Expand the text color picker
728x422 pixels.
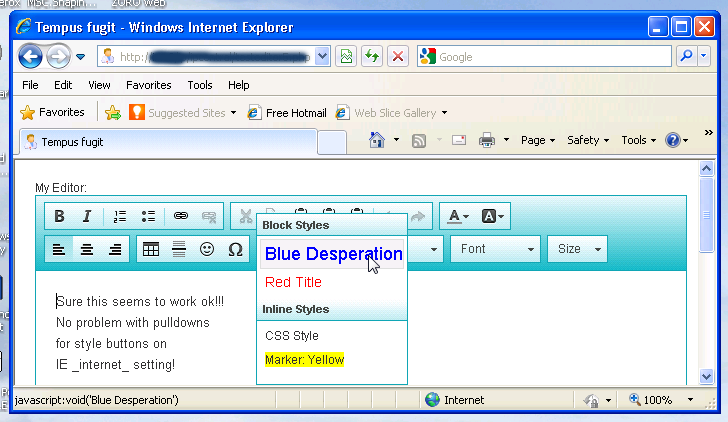(459, 216)
